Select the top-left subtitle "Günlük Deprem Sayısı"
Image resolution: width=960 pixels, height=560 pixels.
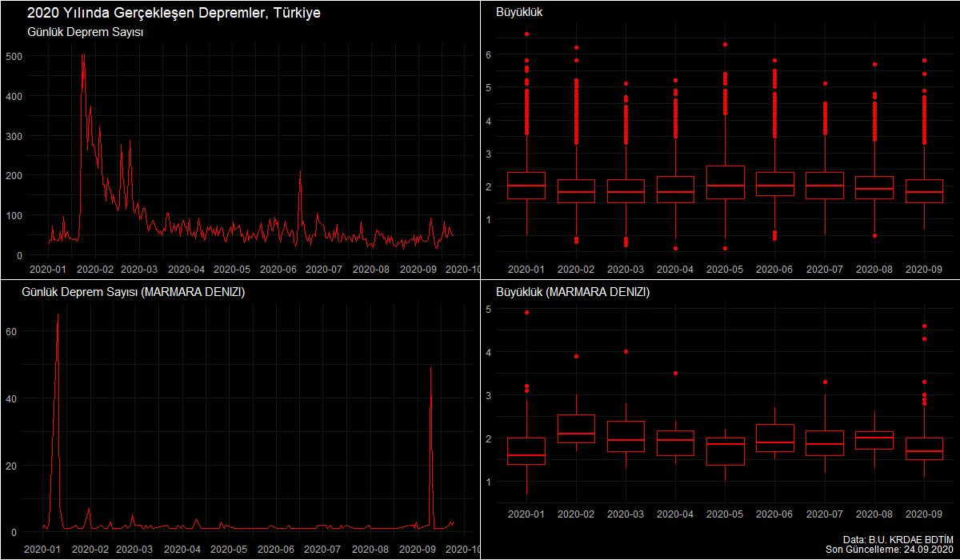click(85, 32)
